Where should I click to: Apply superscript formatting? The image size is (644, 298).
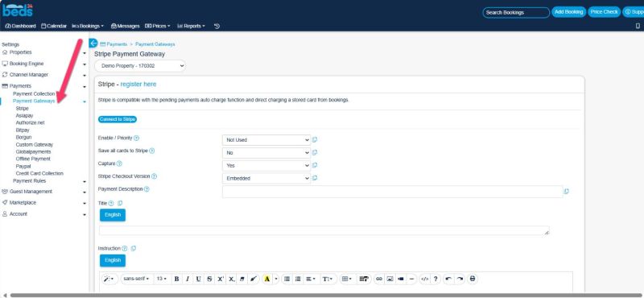point(221,279)
